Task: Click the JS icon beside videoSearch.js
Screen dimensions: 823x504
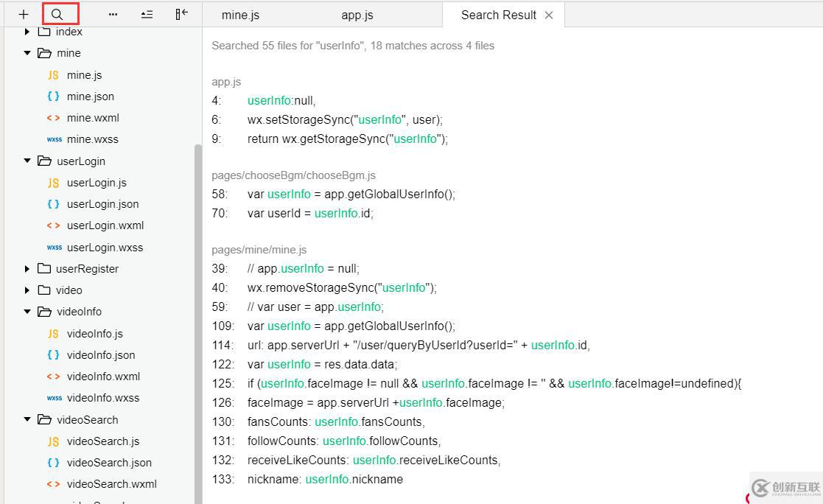Action: (x=53, y=441)
